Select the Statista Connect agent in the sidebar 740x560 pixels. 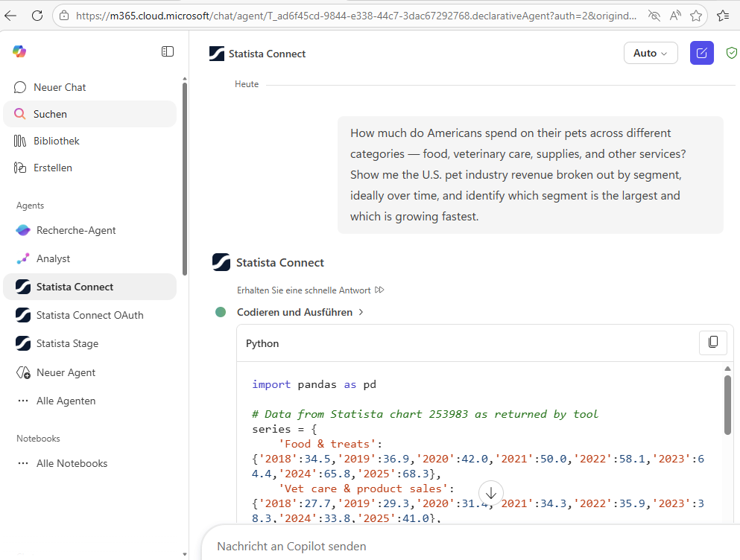click(x=89, y=287)
